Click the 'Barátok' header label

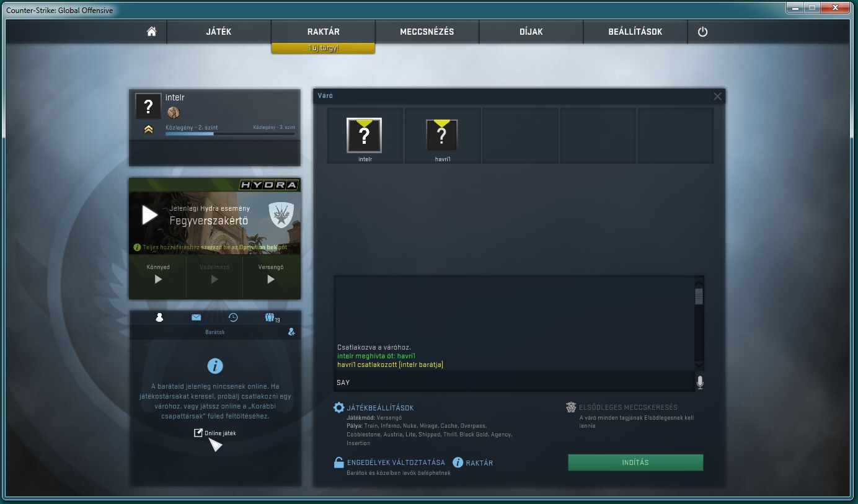tap(214, 332)
